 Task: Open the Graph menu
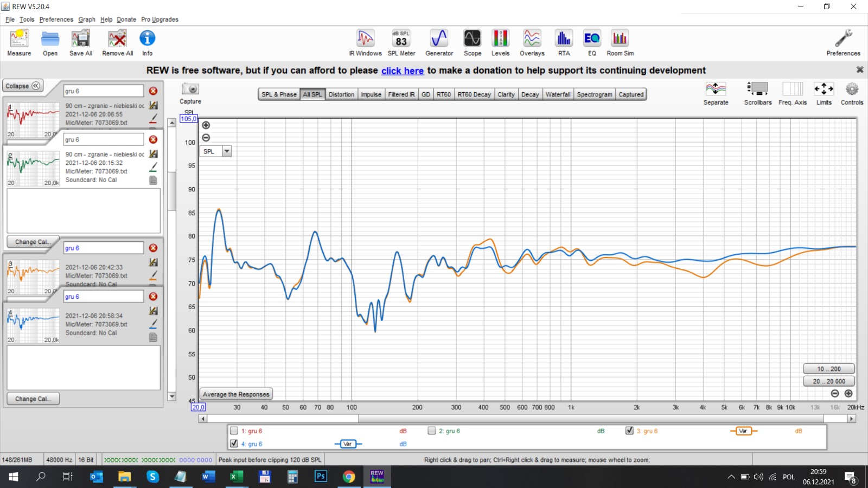click(87, 20)
